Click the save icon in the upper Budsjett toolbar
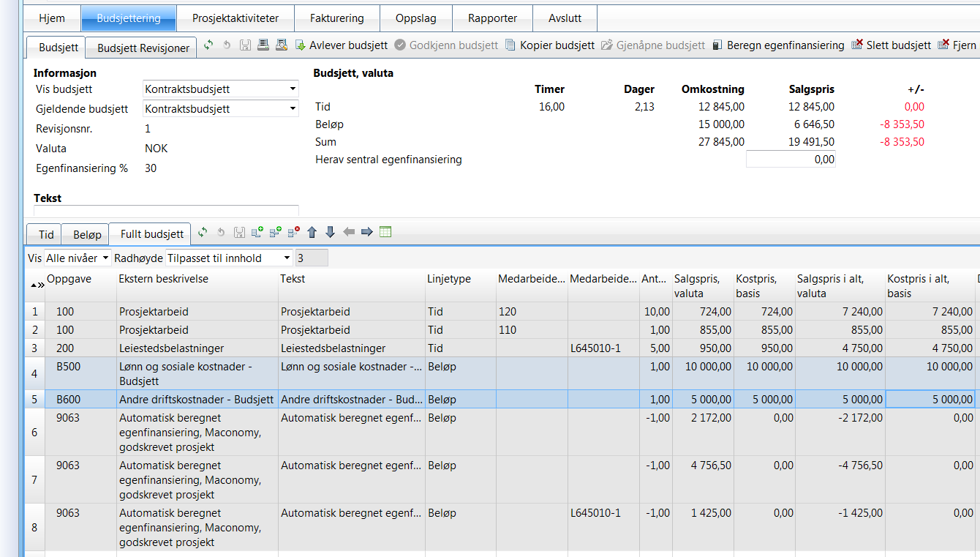Image resolution: width=980 pixels, height=557 pixels. (245, 45)
